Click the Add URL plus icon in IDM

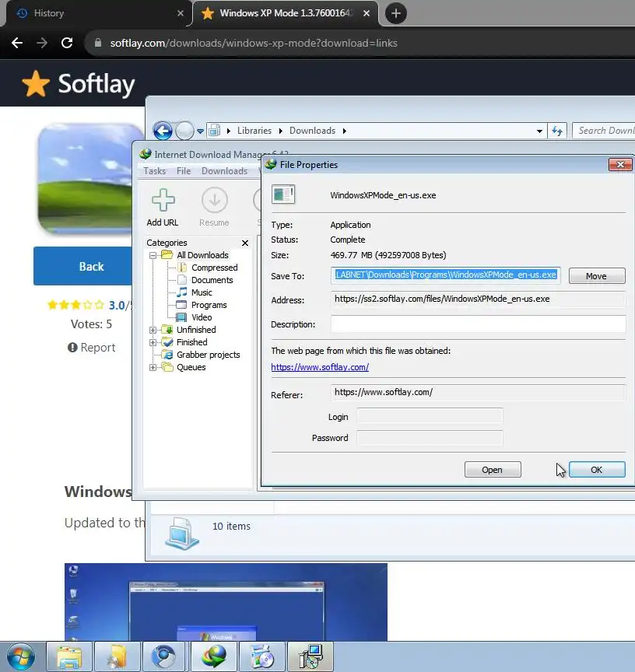tap(163, 200)
